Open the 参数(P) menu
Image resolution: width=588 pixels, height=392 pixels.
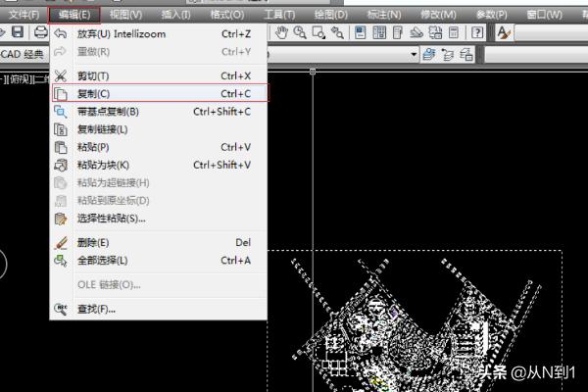492,15
